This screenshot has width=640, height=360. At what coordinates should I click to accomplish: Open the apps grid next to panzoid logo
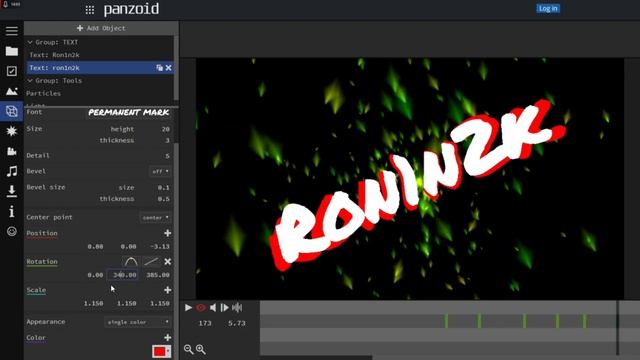[90, 10]
